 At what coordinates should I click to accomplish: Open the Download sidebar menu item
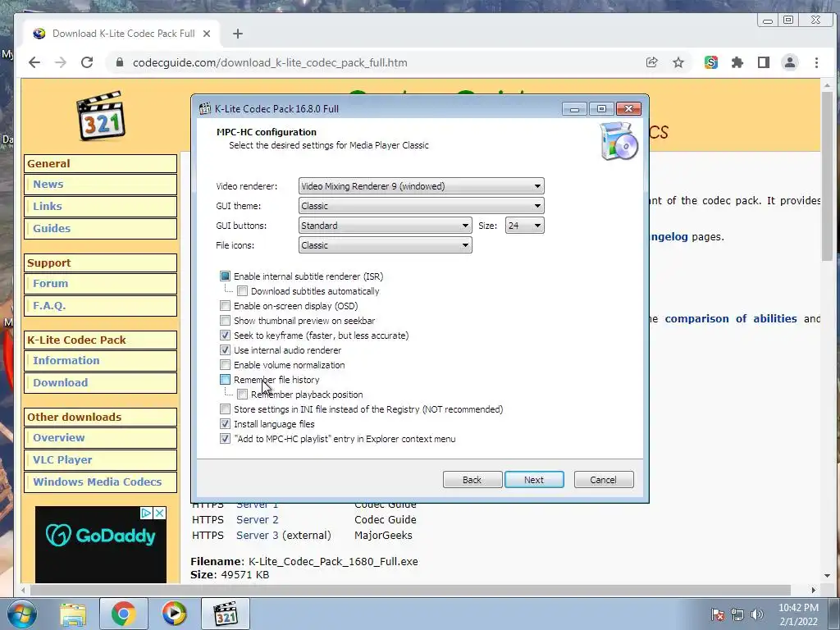tap(101, 383)
